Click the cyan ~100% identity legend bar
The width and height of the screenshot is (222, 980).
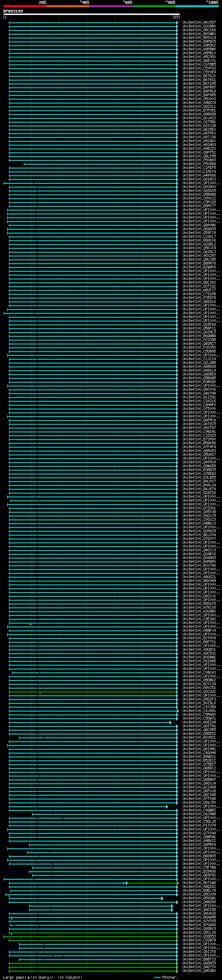pos(197,6)
